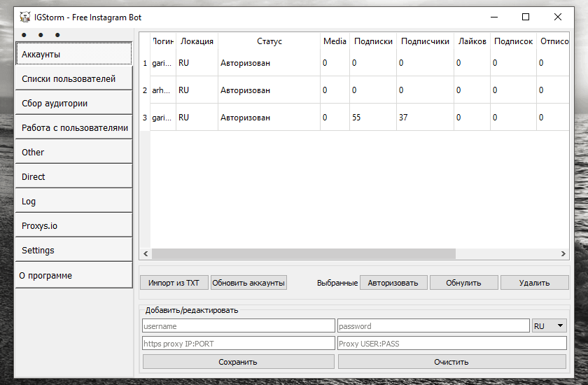This screenshot has width=588, height=385.
Task: Click the IGStorm app icon in title bar
Action: pos(24,17)
